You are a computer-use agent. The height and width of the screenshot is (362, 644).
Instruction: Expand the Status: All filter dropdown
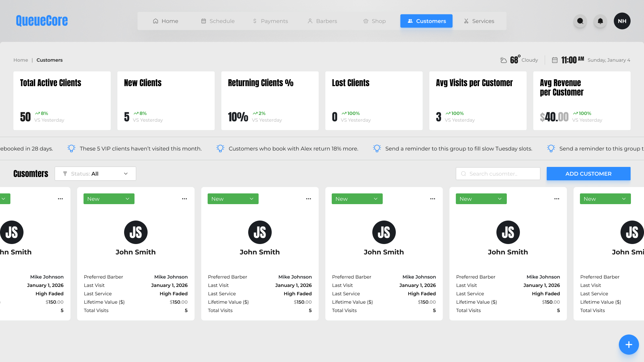pyautogui.click(x=95, y=174)
